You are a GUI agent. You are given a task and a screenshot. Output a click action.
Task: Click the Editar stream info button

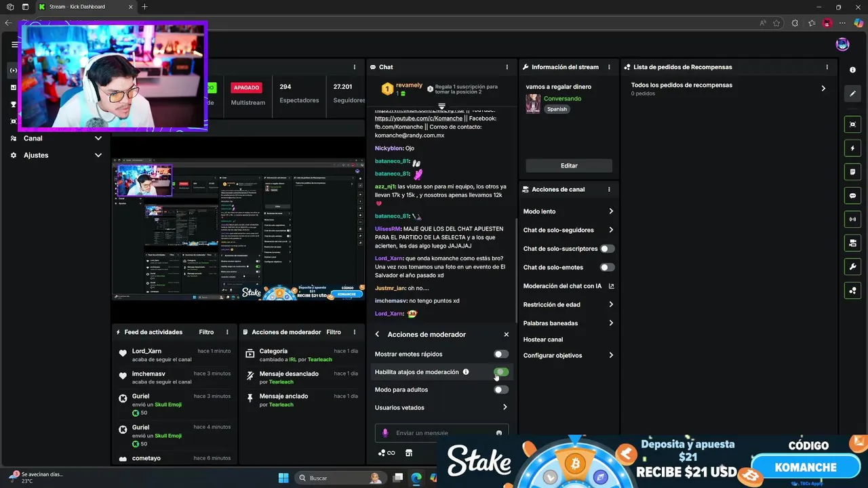point(569,165)
